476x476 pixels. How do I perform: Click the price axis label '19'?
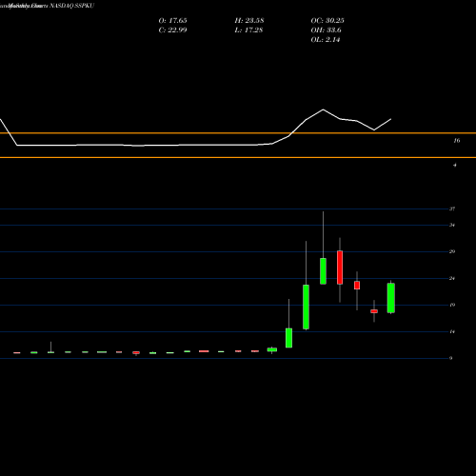452,305
